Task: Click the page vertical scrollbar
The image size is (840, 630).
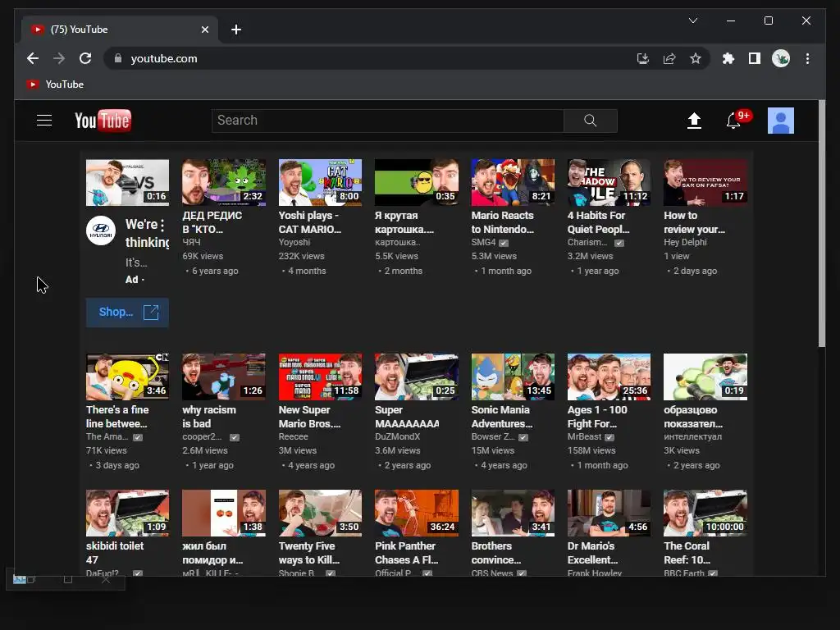Action: pos(822,224)
